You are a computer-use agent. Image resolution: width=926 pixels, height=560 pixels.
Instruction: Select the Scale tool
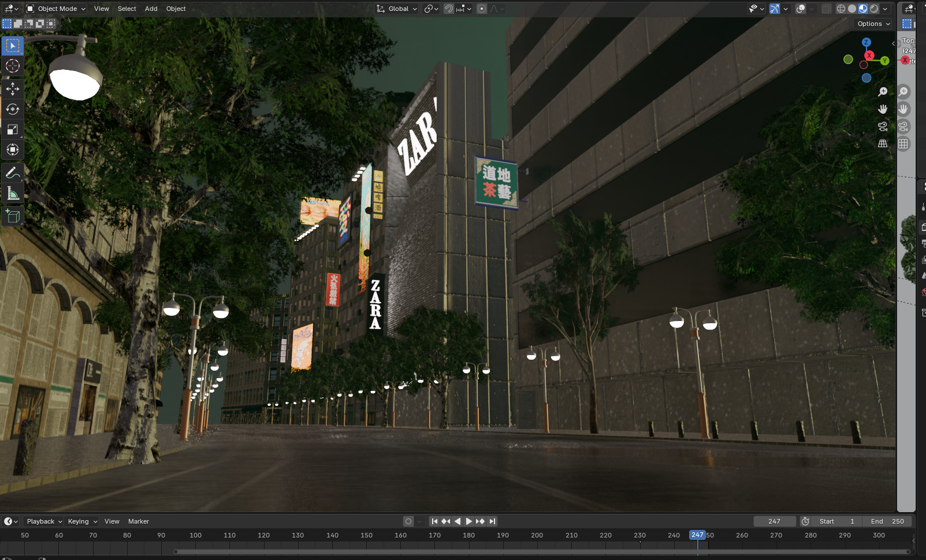click(13, 129)
